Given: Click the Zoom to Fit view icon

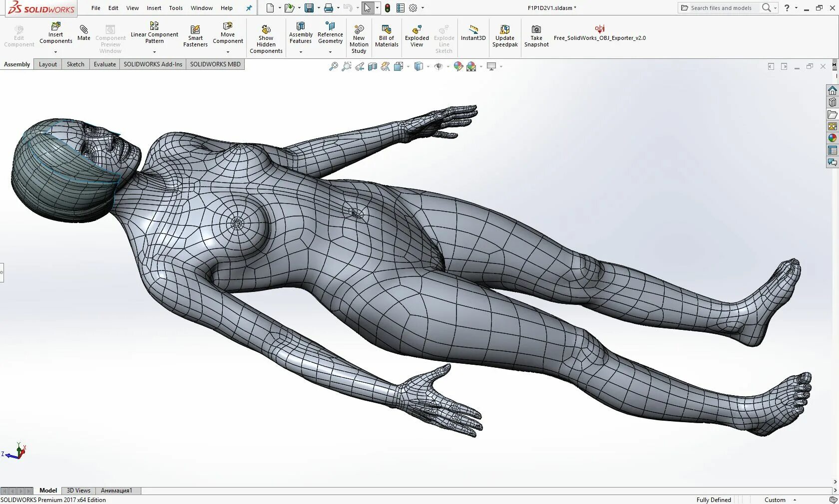Looking at the screenshot, I should [334, 66].
